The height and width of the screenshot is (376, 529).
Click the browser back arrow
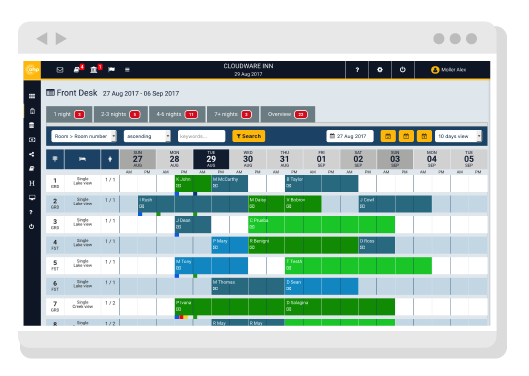(42, 39)
